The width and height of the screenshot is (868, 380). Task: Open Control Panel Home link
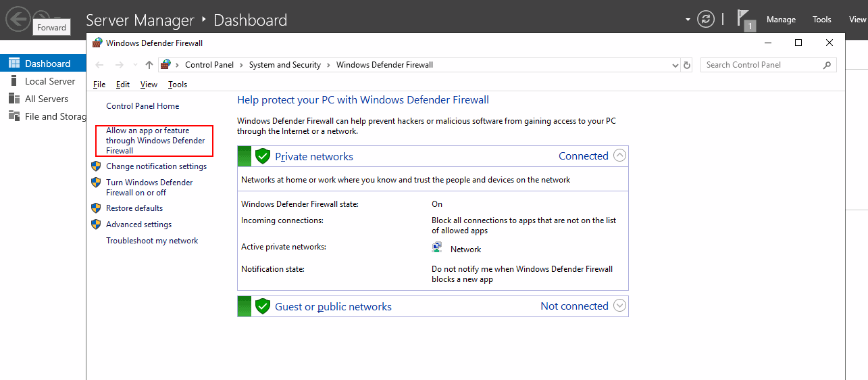click(x=143, y=106)
